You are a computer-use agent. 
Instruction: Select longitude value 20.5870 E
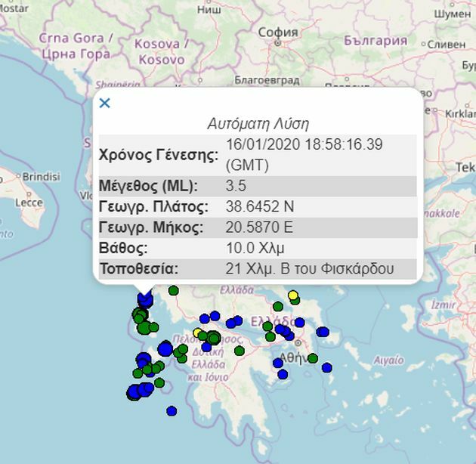259,227
